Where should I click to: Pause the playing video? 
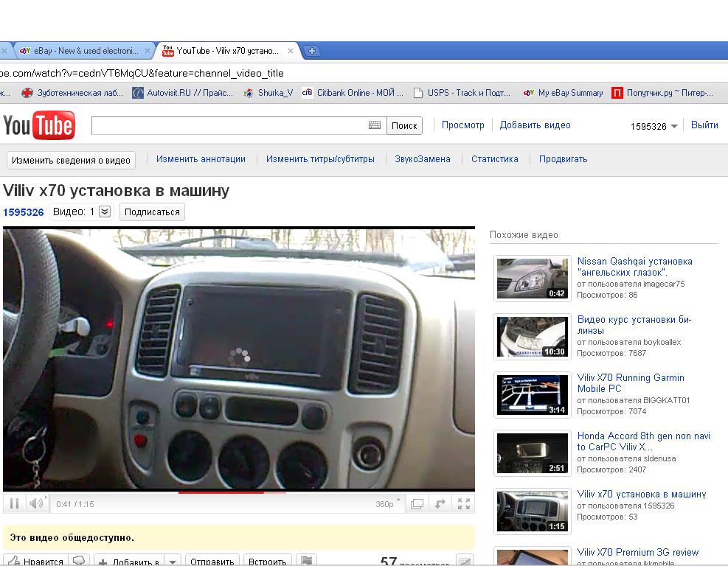coord(13,504)
